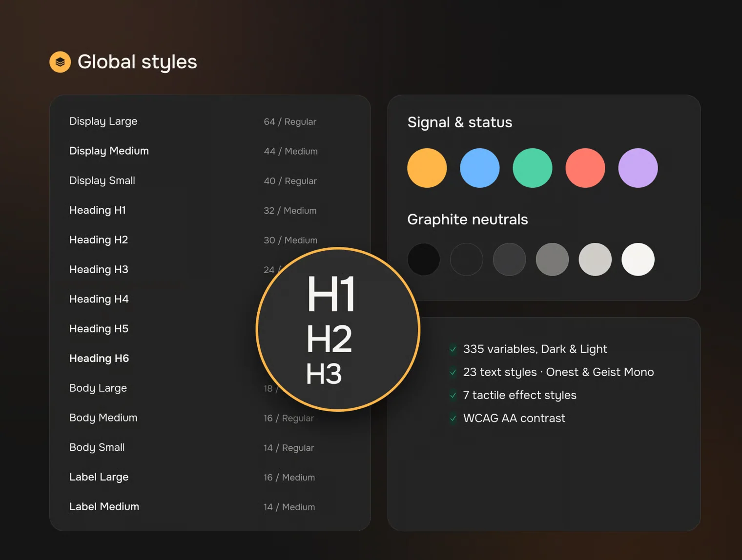
Task: Click the Signal & status heading
Action: click(460, 122)
